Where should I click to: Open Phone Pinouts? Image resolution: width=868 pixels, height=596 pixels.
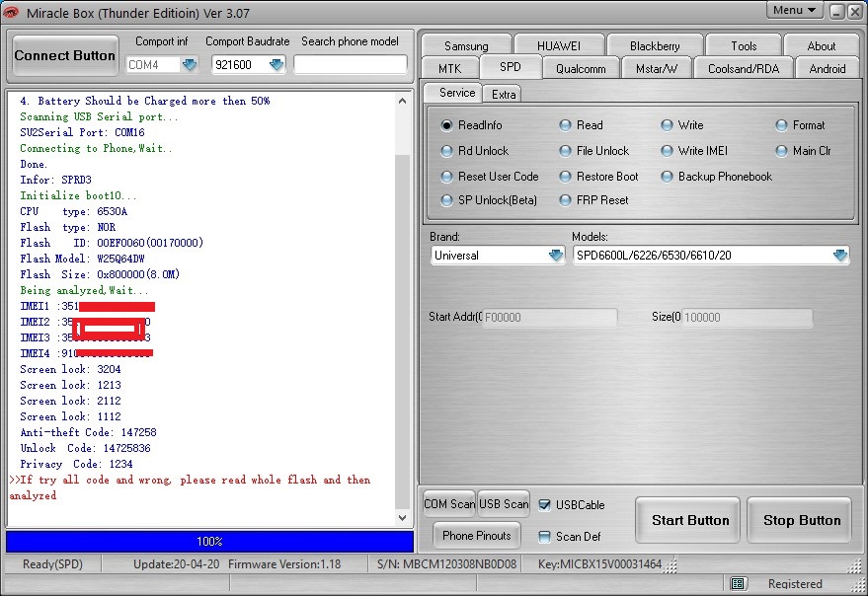tap(477, 536)
